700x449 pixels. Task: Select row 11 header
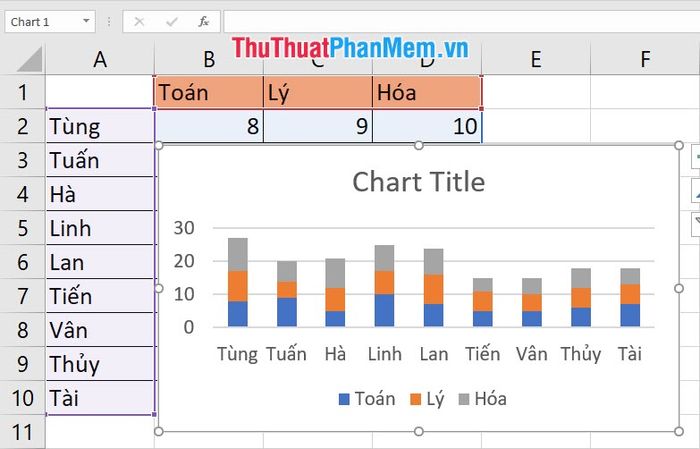pos(22,432)
